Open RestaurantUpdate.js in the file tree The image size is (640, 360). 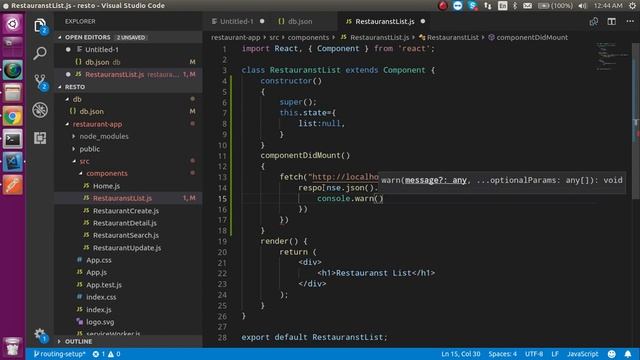coord(129,248)
